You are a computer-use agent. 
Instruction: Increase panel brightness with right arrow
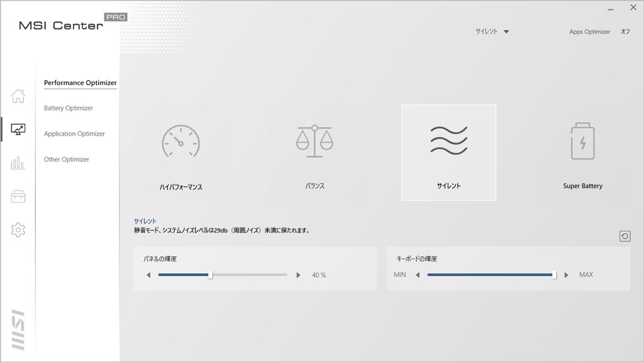click(298, 275)
